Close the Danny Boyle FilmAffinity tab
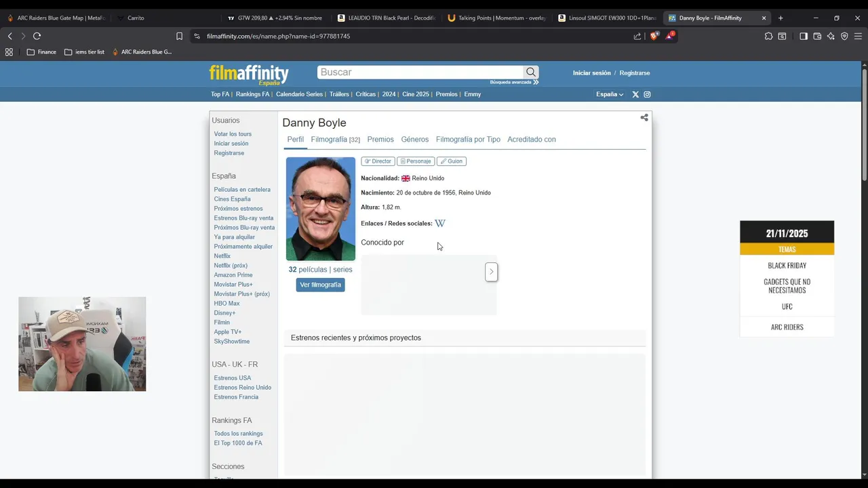The image size is (868, 488). click(764, 18)
